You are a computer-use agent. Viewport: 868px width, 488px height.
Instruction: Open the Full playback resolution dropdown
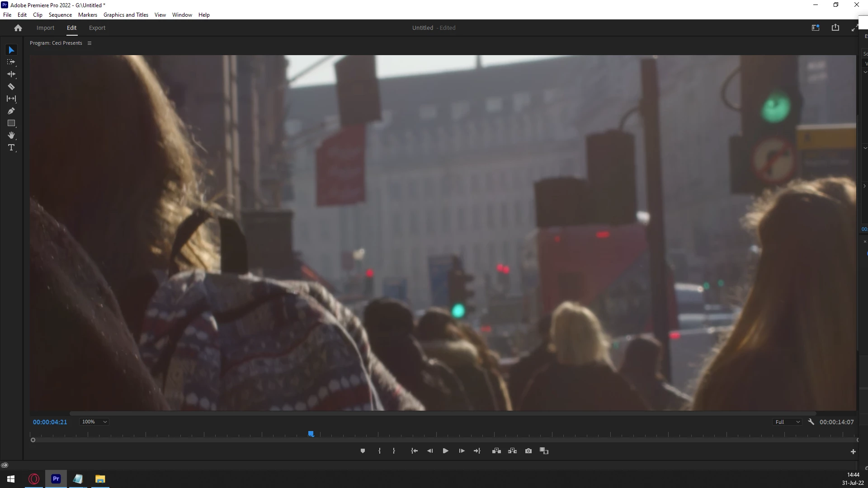point(788,422)
